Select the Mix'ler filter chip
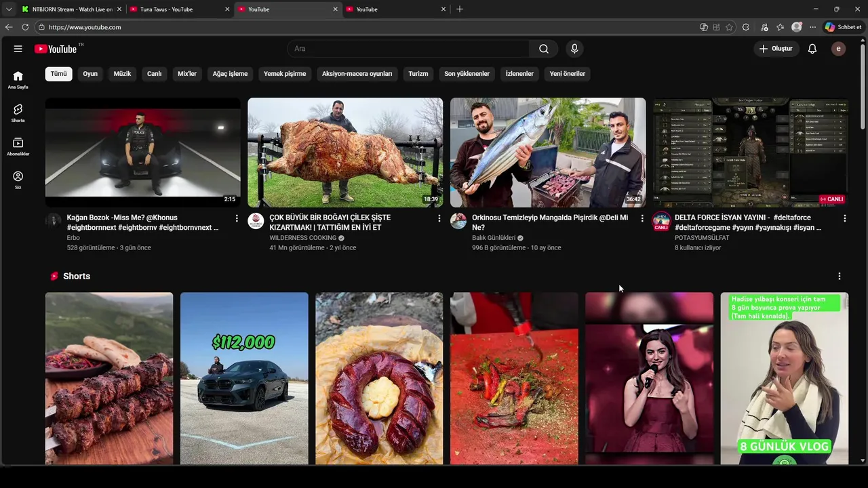Screen dimensions: 868x488 coord(187,74)
